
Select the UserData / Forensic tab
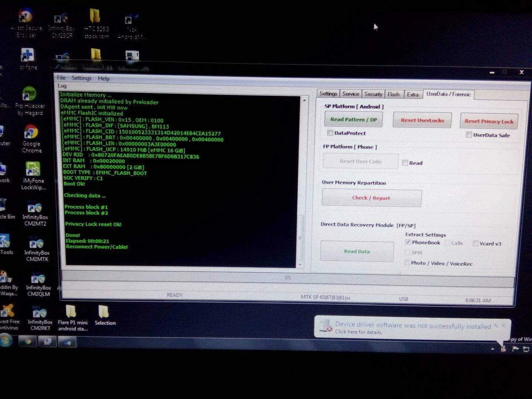click(449, 94)
